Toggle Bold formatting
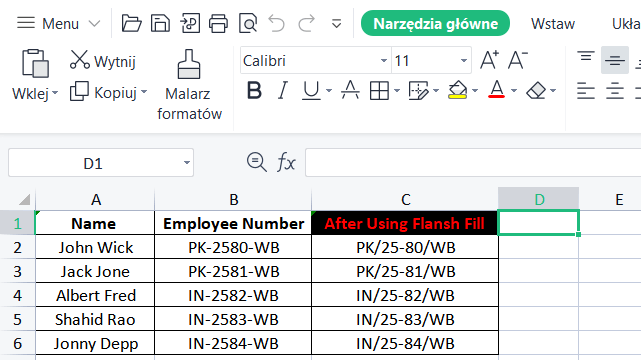641x360 pixels. 254,90
